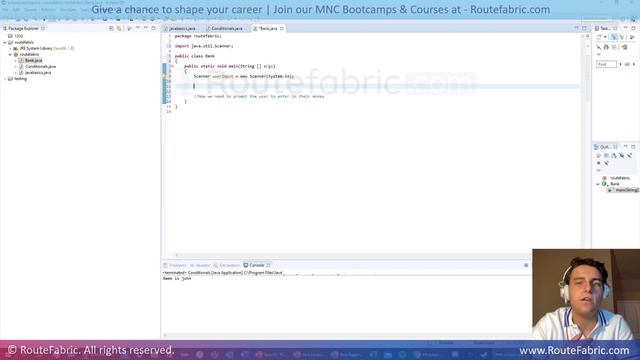Switch to Conditionals.java editor tab
Screen dimensions: 640x360
click(x=227, y=29)
